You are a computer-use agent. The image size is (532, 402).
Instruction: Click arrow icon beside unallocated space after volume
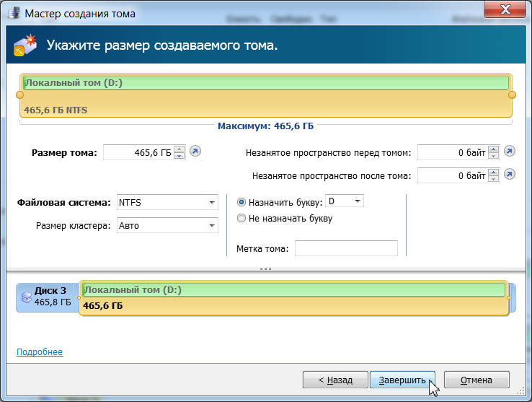pos(510,175)
